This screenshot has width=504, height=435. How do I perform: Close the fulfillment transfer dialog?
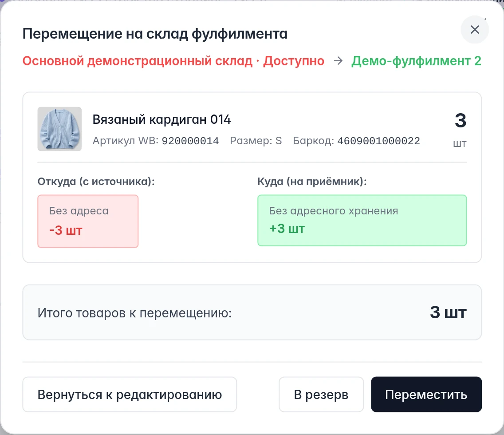[475, 30]
